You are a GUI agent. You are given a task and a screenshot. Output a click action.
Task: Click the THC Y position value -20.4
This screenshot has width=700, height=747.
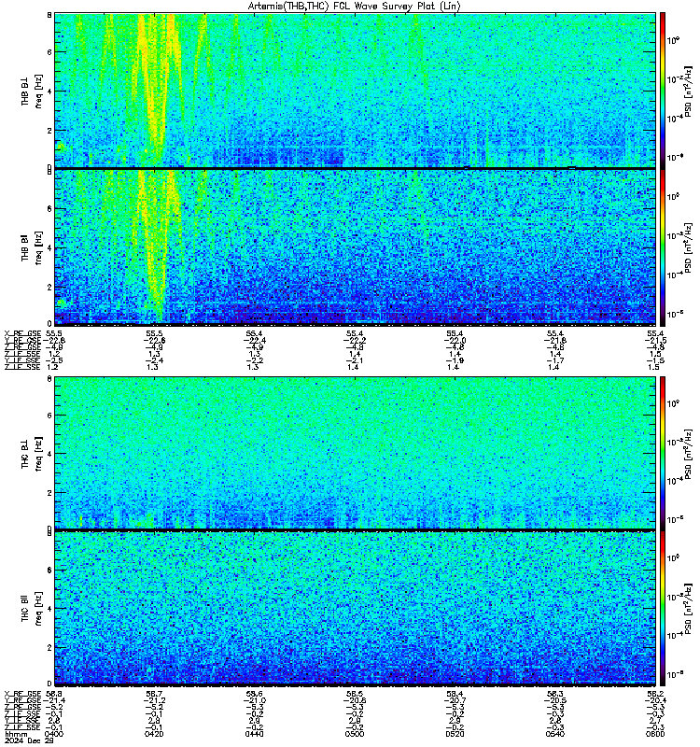(x=655, y=700)
